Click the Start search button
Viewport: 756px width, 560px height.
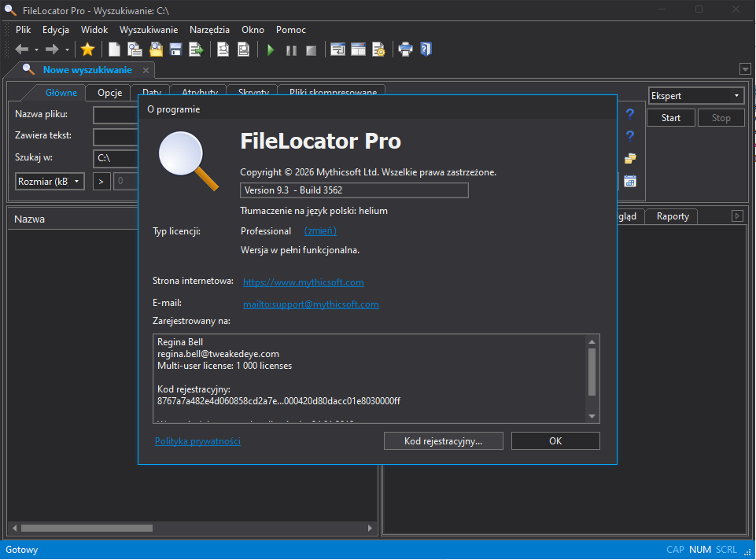[x=671, y=118]
